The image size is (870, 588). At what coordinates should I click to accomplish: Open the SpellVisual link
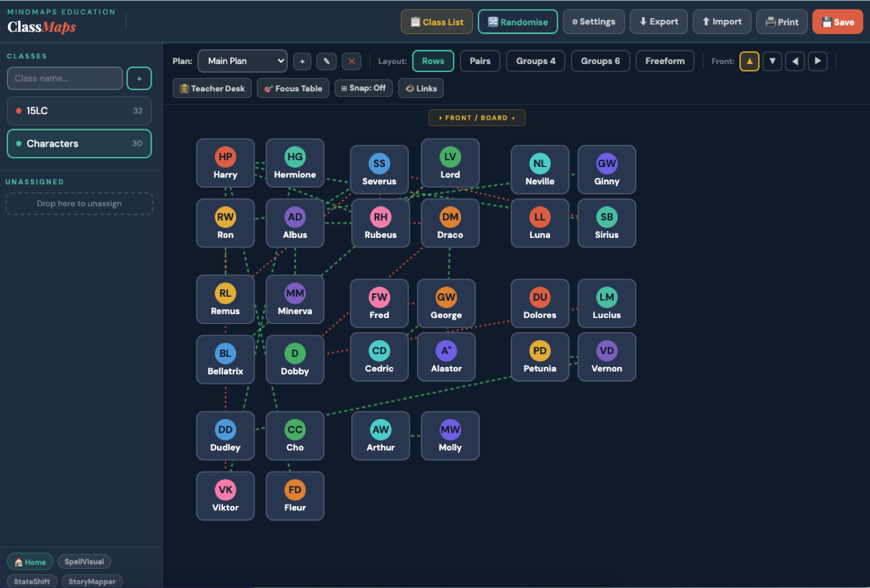[x=85, y=562]
